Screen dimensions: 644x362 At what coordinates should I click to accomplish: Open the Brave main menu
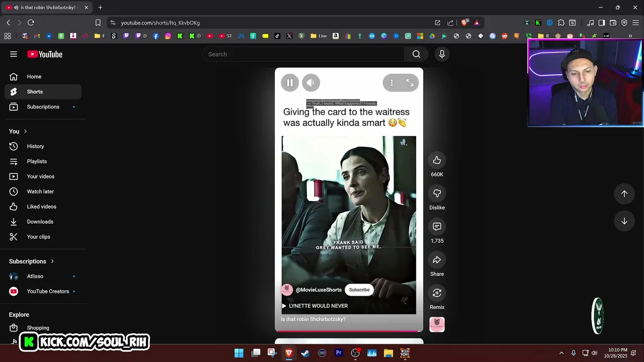[635, 23]
